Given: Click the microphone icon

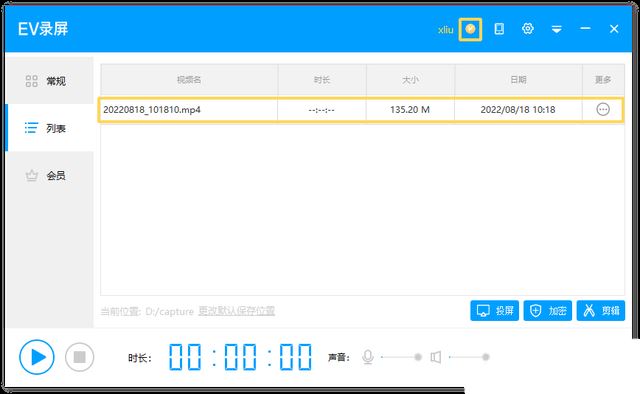Looking at the screenshot, I should point(368,357).
